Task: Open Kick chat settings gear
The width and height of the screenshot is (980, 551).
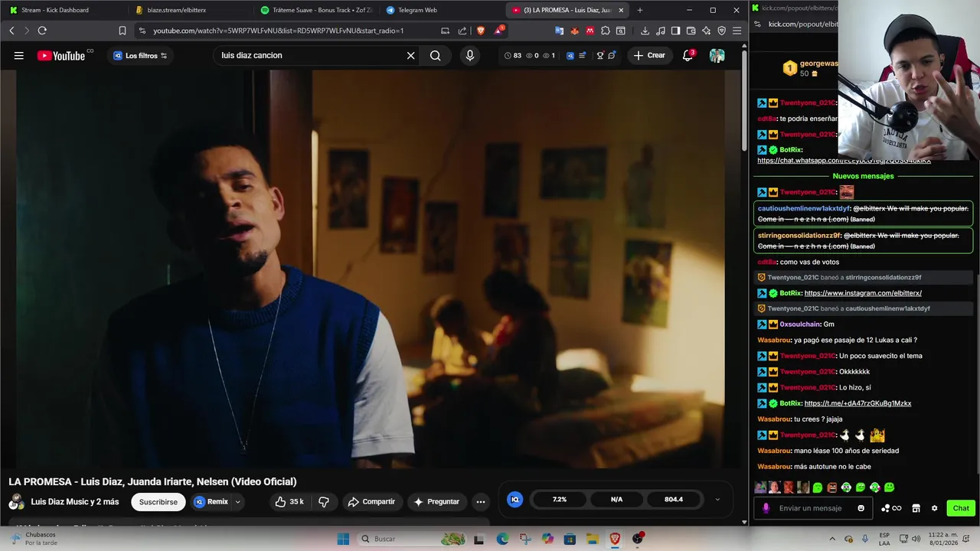Action: (x=934, y=508)
